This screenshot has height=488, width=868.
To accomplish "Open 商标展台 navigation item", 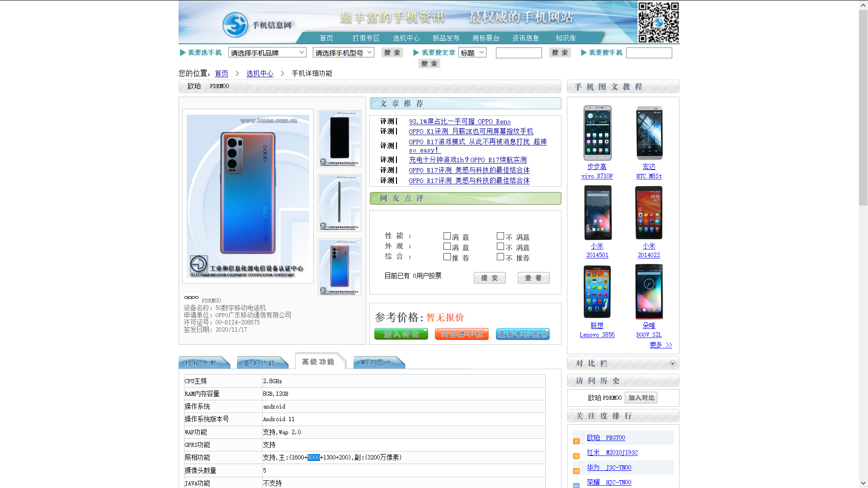I will tap(486, 38).
